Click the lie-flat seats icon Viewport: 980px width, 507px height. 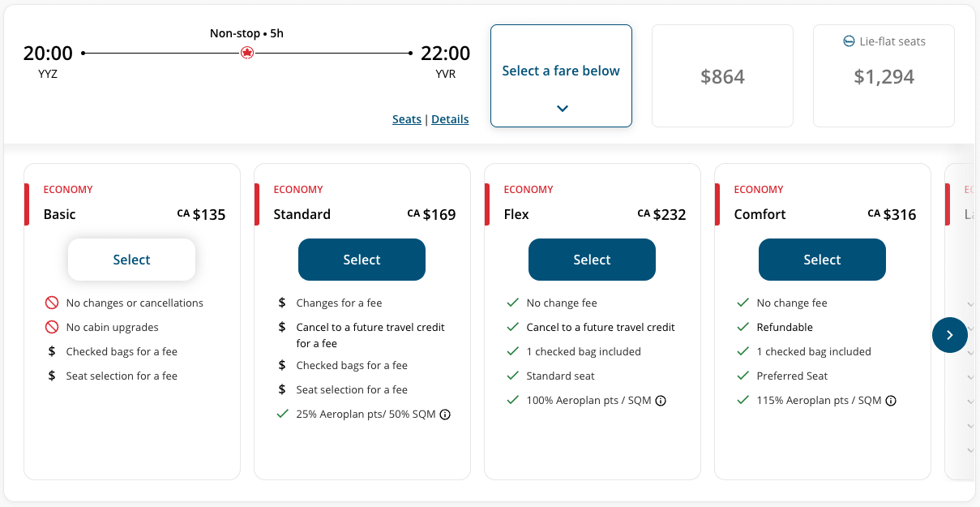click(849, 41)
